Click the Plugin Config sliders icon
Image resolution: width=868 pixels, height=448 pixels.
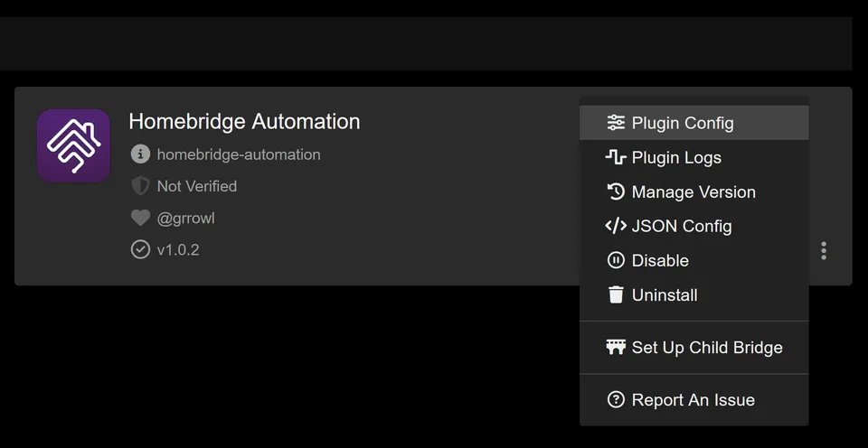point(616,123)
